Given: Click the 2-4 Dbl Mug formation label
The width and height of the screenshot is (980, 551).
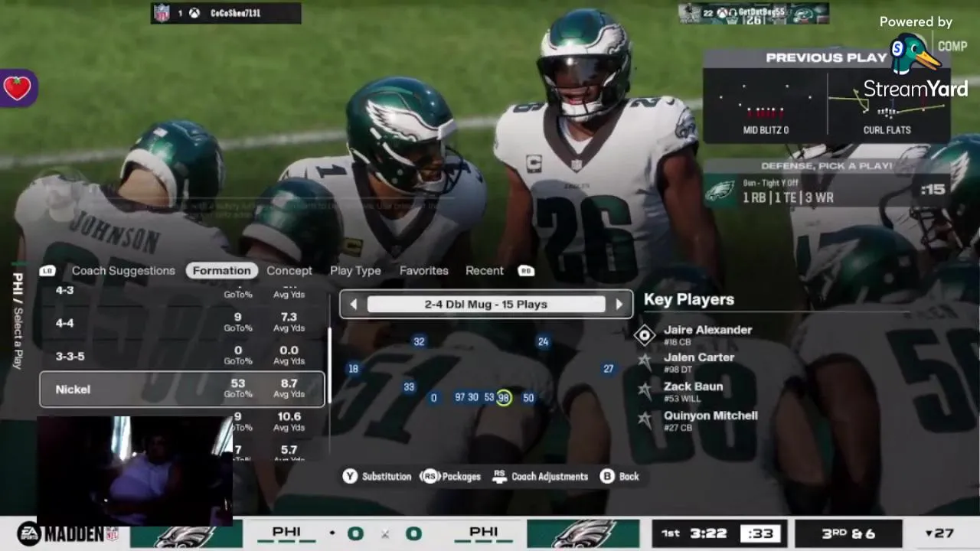Looking at the screenshot, I should click(486, 305).
